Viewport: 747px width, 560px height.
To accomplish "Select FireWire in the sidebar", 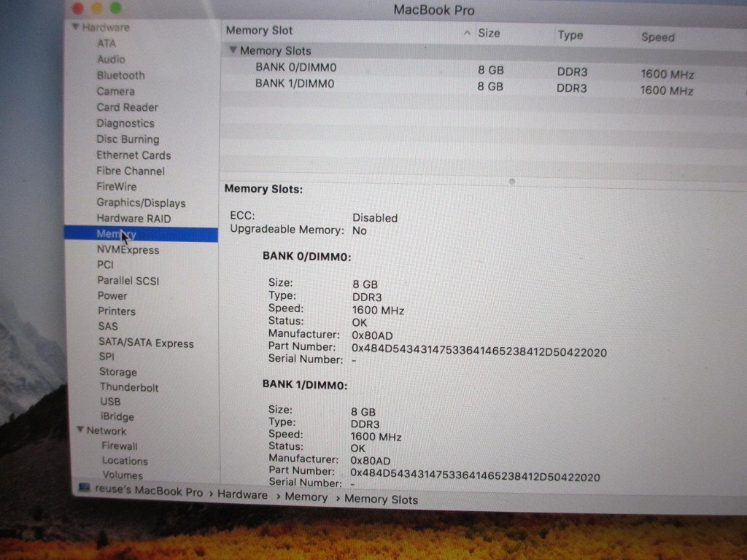I will tap(116, 187).
